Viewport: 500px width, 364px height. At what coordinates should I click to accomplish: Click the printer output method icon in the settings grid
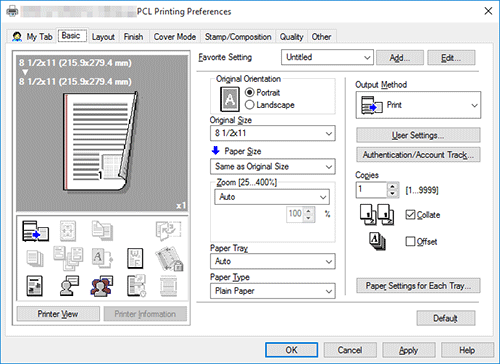[x=35, y=231]
